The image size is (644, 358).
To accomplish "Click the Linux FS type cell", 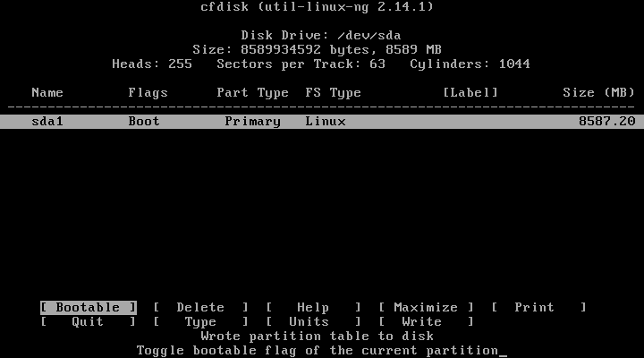I will click(x=326, y=122).
